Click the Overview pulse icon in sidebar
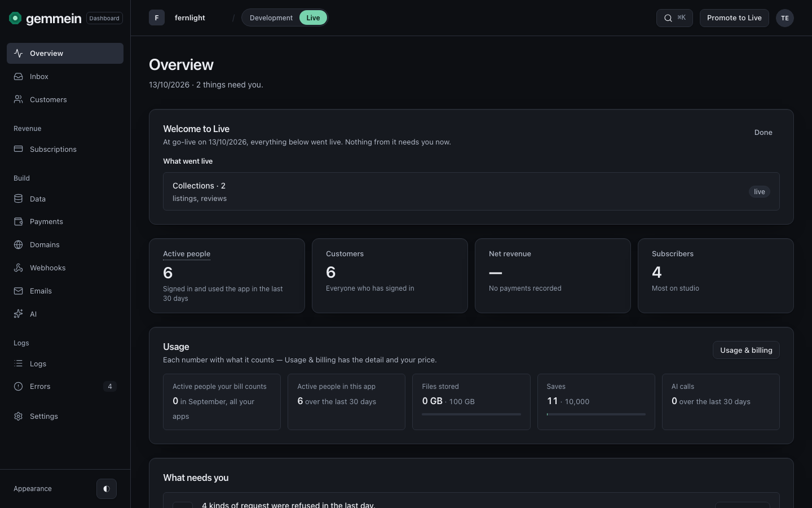 pos(19,53)
